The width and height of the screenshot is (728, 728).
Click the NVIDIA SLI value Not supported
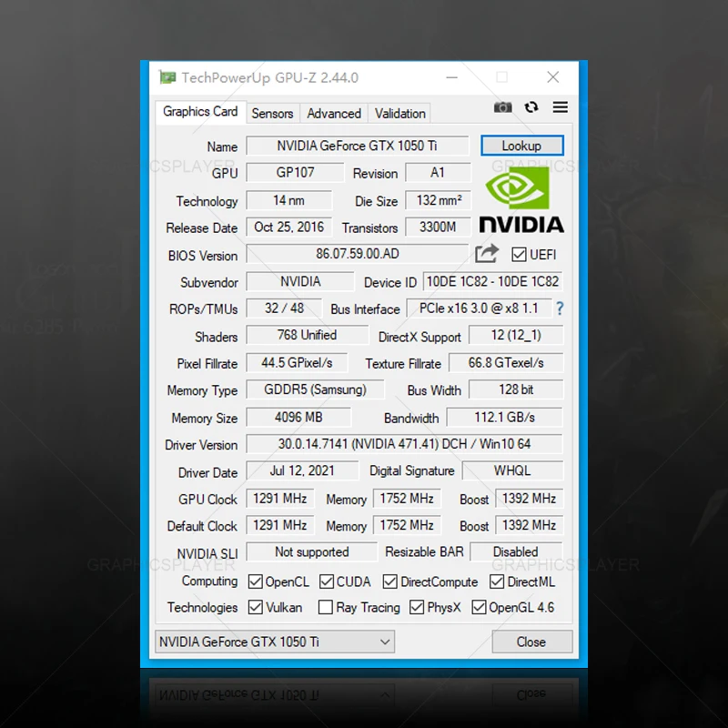(x=312, y=552)
